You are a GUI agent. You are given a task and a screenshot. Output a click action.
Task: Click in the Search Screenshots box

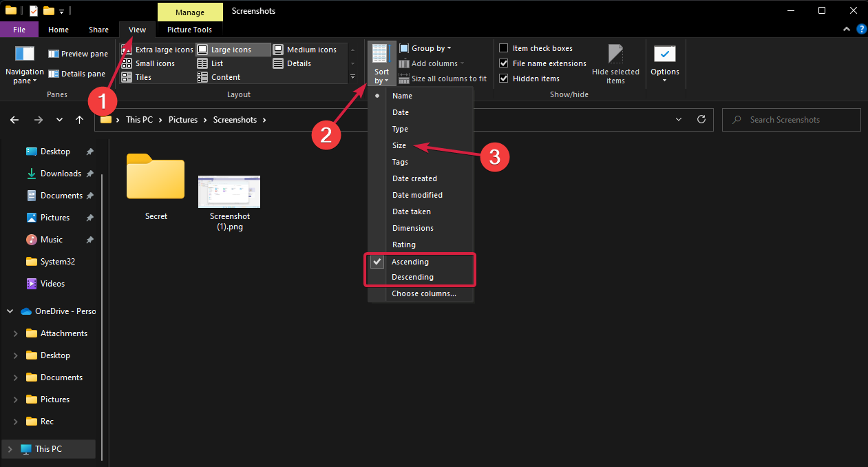[792, 120]
